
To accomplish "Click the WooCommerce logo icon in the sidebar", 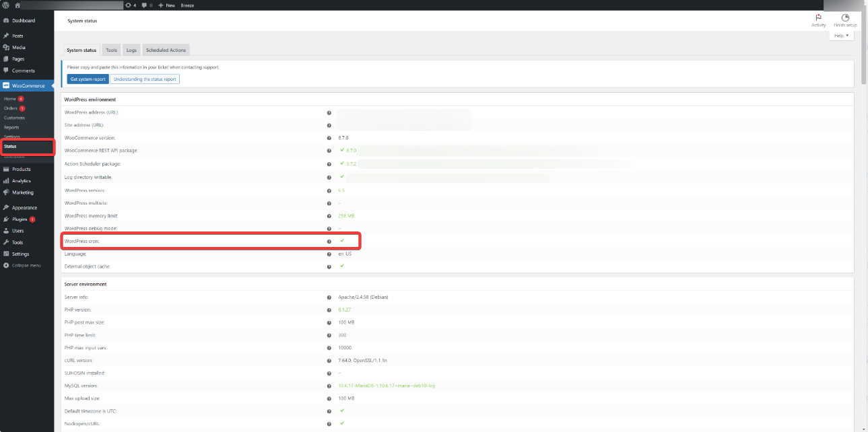I will coord(6,85).
